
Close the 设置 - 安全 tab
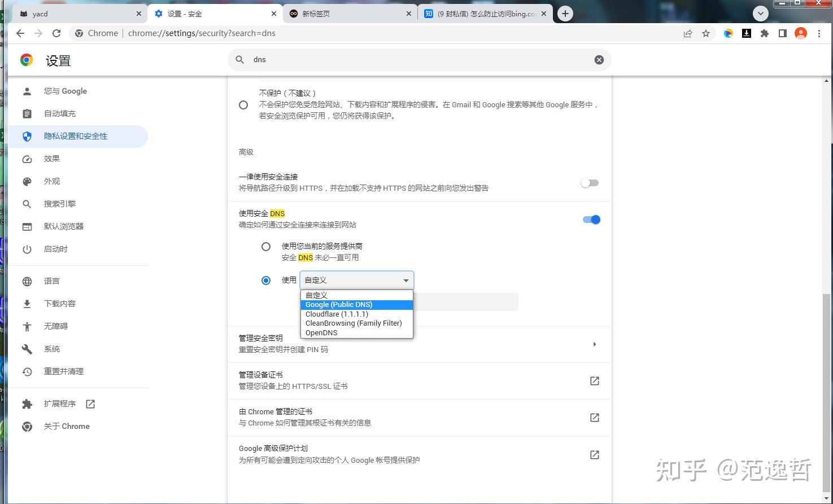click(274, 14)
